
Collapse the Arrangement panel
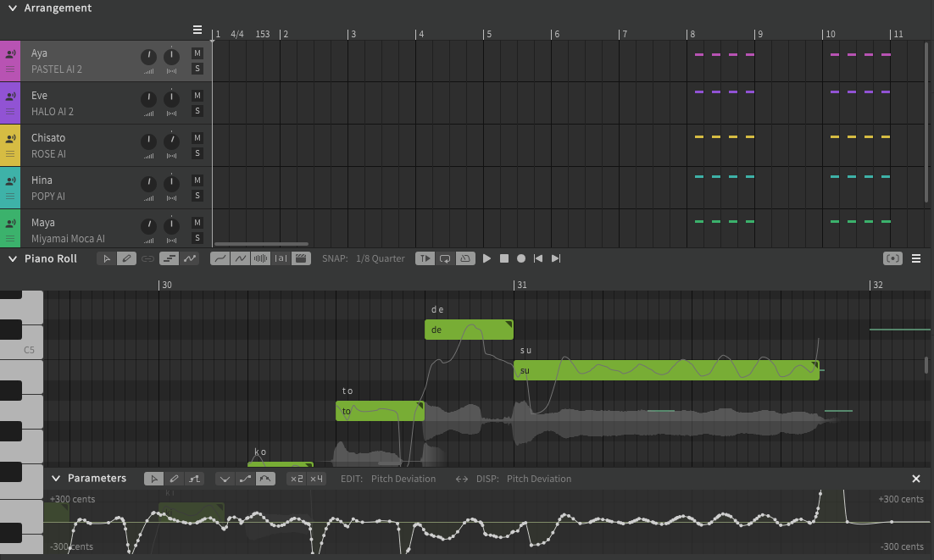pyautogui.click(x=13, y=8)
